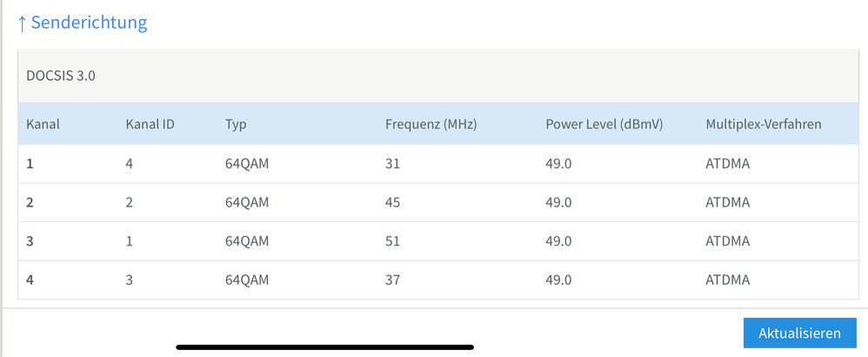868x357 pixels.
Task: Click the Kanal column header
Action: tap(43, 124)
